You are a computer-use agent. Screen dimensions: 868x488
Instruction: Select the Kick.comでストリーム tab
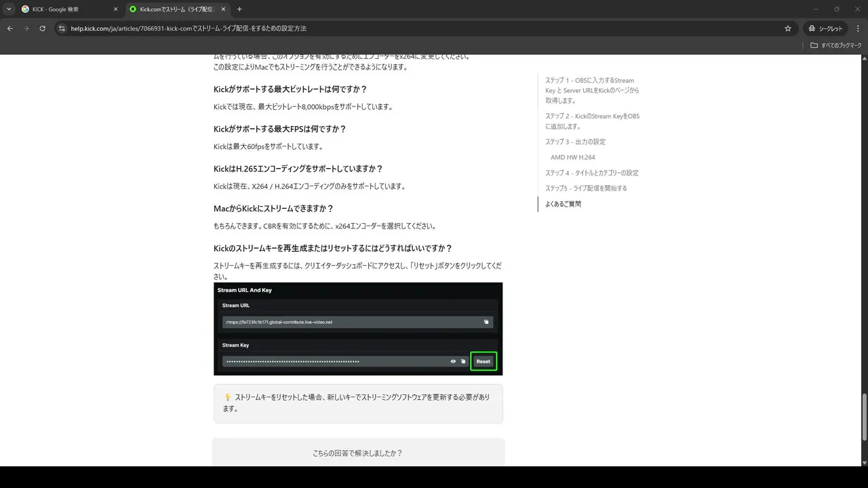(x=178, y=9)
